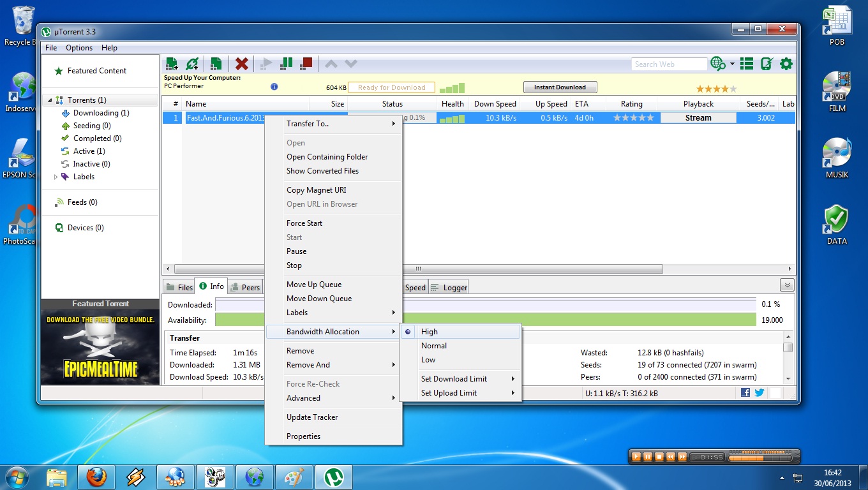Click the blue info icon beside PC Performer
Image resolution: width=868 pixels, height=490 pixels.
[274, 87]
